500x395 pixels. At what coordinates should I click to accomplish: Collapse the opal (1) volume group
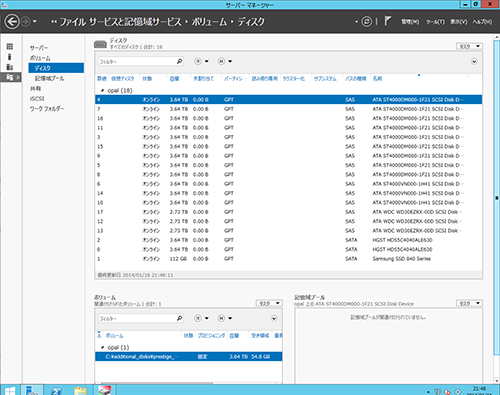pyautogui.click(x=102, y=348)
